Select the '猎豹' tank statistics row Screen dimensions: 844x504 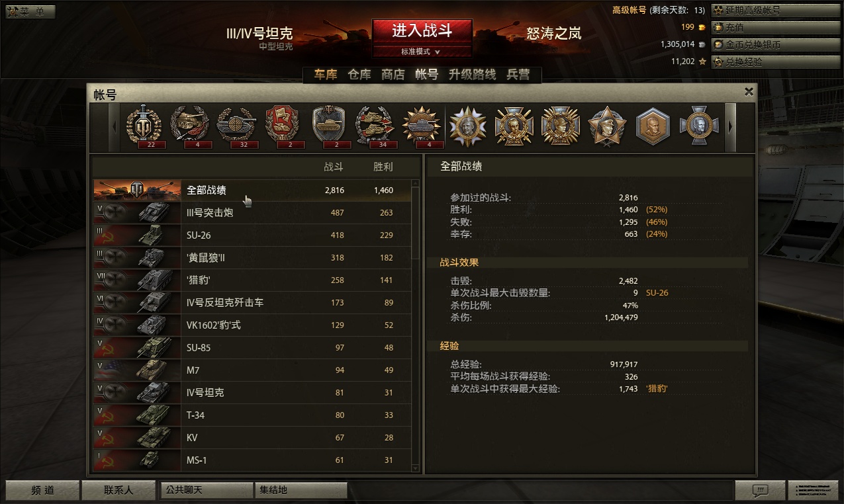pyautogui.click(x=252, y=280)
